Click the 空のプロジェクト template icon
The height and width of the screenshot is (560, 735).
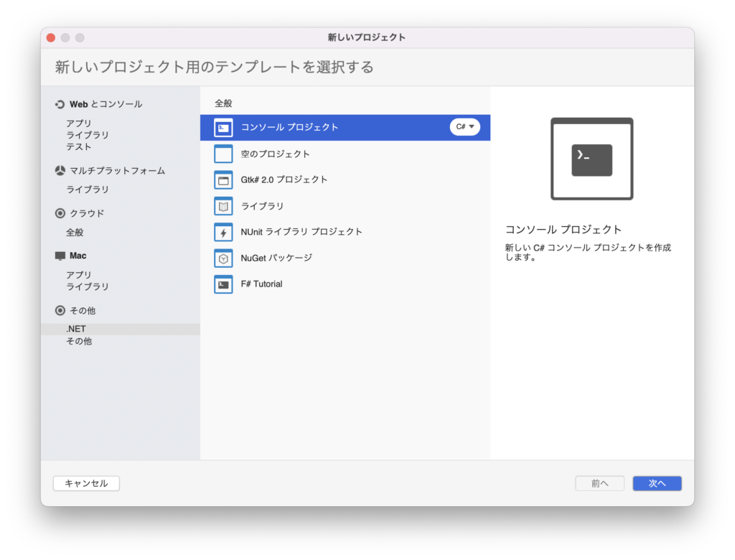click(223, 154)
